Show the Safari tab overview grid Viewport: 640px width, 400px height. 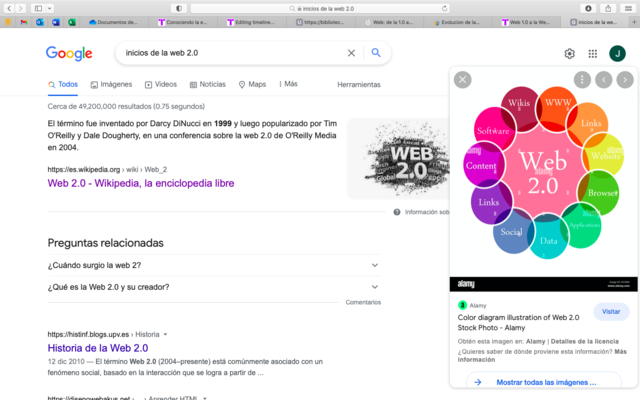(628, 8)
